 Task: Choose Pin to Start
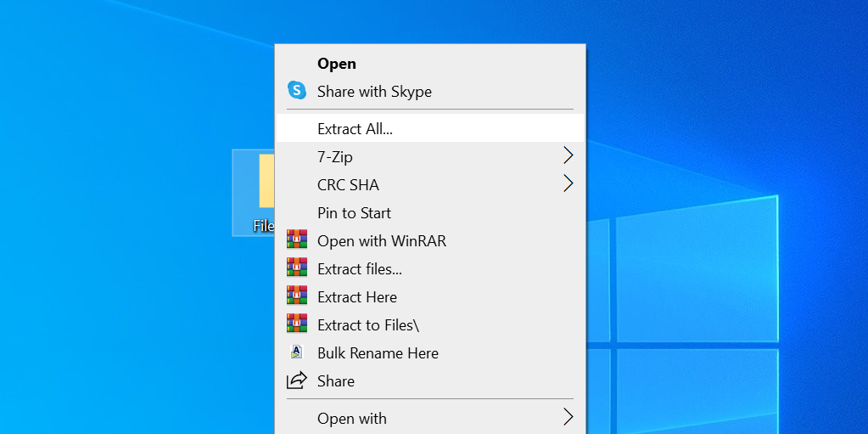[354, 213]
